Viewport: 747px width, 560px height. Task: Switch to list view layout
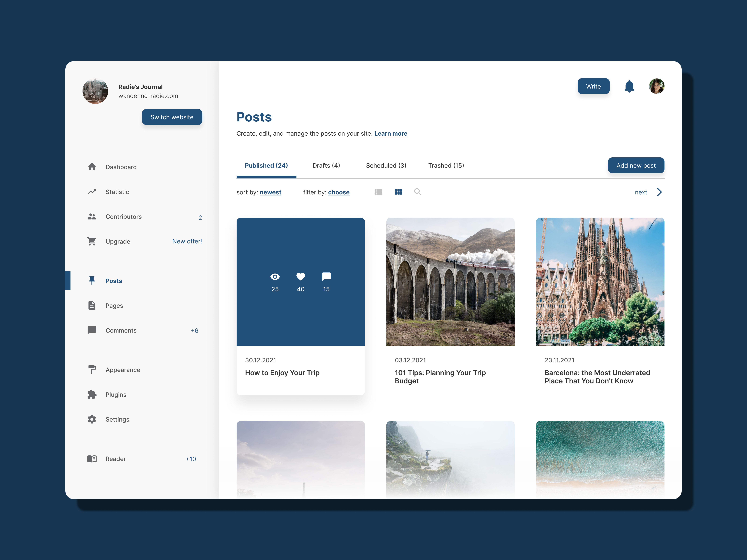click(x=378, y=192)
